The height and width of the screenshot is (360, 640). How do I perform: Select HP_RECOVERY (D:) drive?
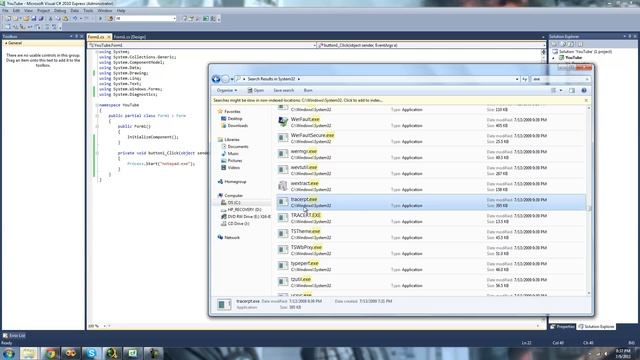pyautogui.click(x=241, y=209)
